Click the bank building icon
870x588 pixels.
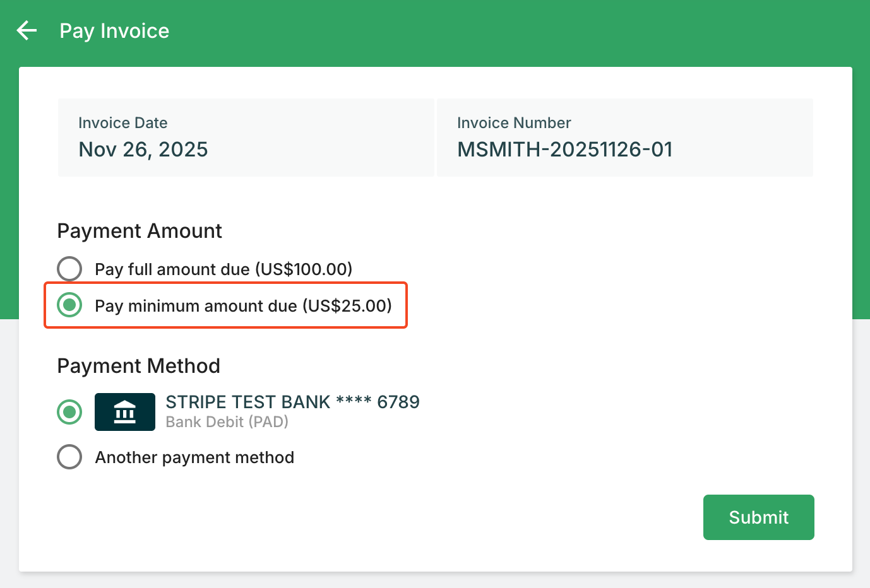125,412
